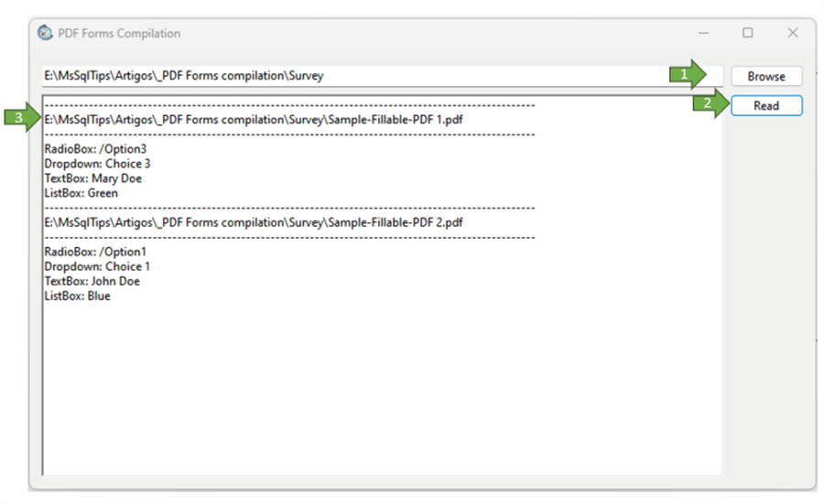Viewport: 824px width, 504px height.
Task: Click the TextBox: John Doe line
Action: (x=92, y=281)
